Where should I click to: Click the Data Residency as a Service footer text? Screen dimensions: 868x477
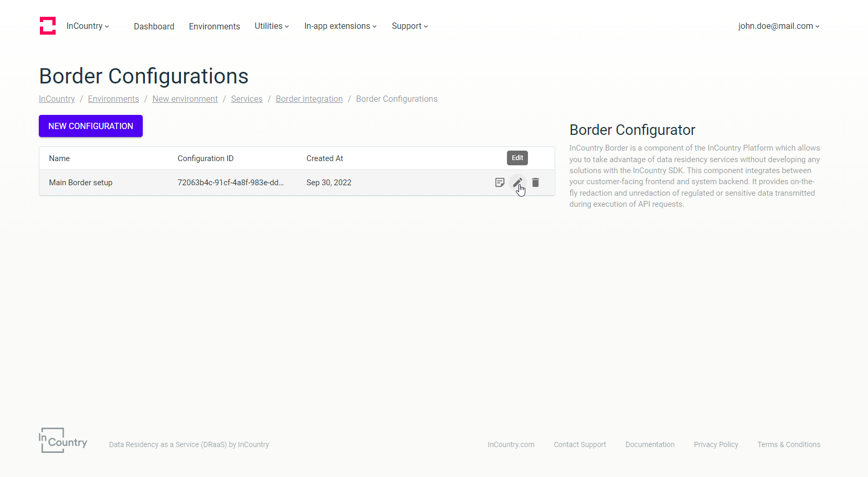[x=189, y=444]
